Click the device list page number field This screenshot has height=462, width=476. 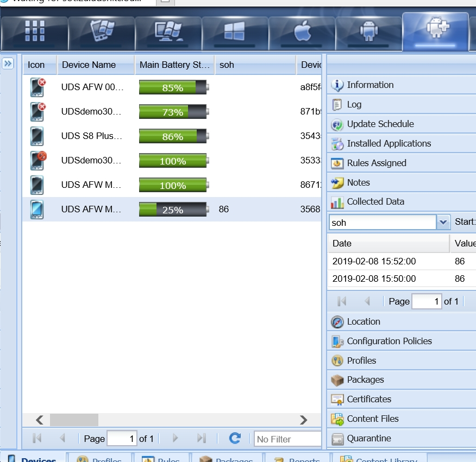click(122, 439)
